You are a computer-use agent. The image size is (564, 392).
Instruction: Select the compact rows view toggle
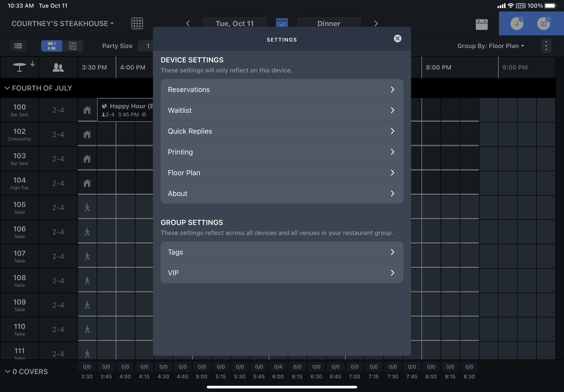(x=72, y=46)
